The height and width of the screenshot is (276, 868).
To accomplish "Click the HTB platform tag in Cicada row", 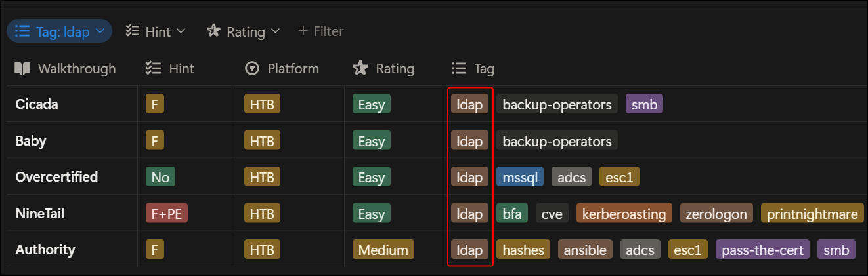I will click(262, 104).
